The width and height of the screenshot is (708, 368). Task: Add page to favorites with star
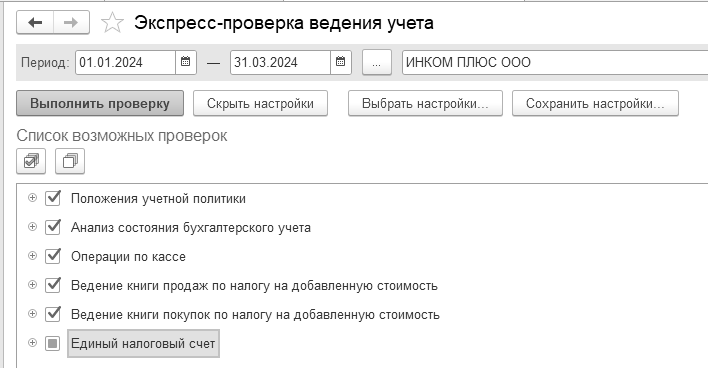[112, 23]
